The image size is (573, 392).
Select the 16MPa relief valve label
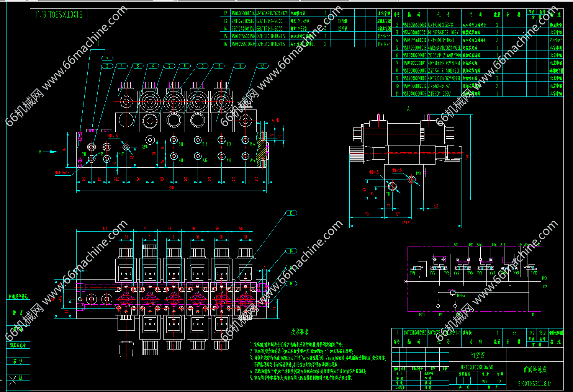(461, 295)
